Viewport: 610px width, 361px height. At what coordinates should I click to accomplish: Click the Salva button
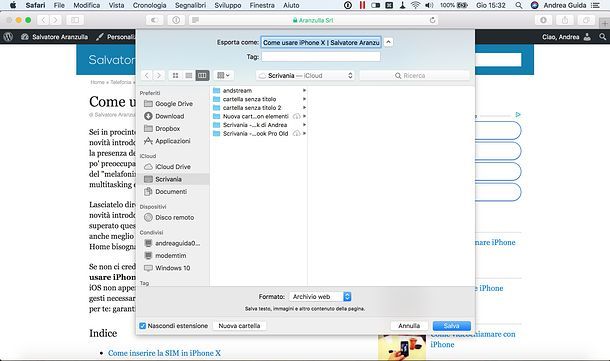tap(451, 326)
